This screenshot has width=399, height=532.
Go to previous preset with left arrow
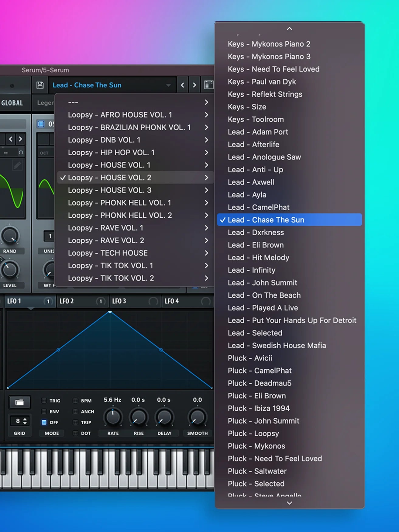pyautogui.click(x=182, y=85)
